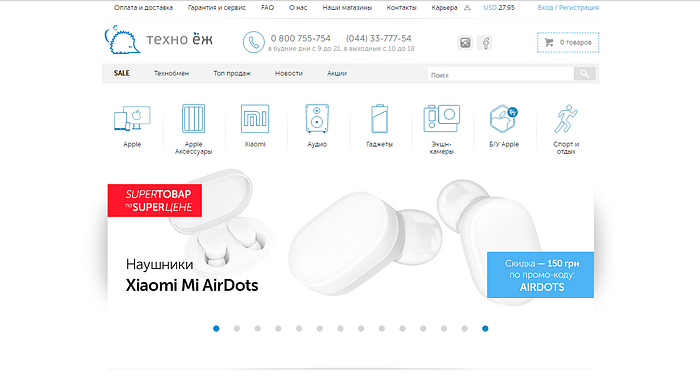Select the seventh banner slide dot
The height and width of the screenshot is (386, 700).
tap(340, 328)
